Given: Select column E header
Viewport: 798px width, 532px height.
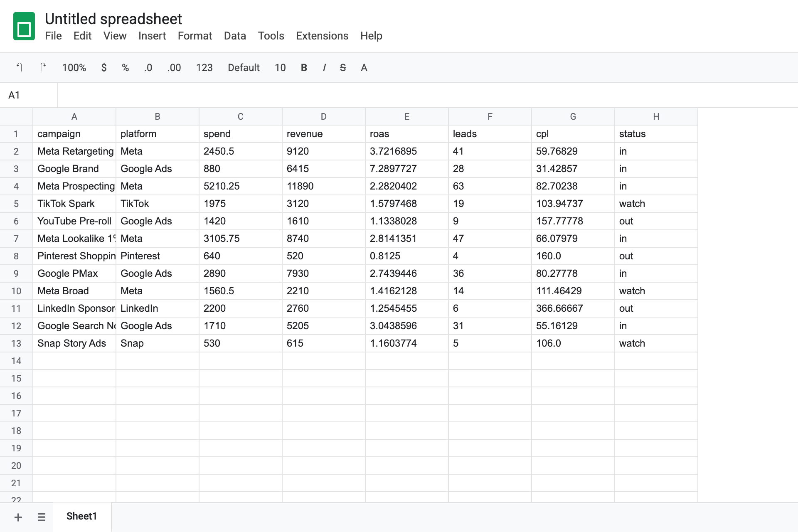Looking at the screenshot, I should pos(407,116).
